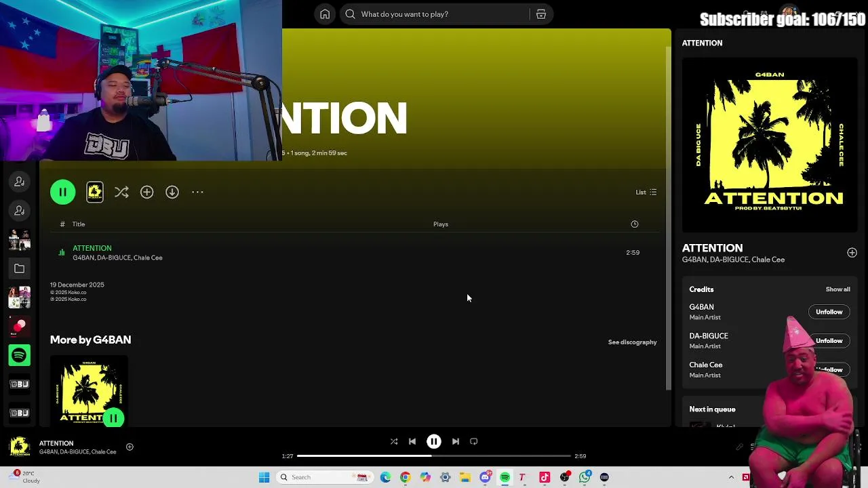Click the artists line under the ATTENTION track
This screenshot has width=868, height=488.
pos(117,258)
